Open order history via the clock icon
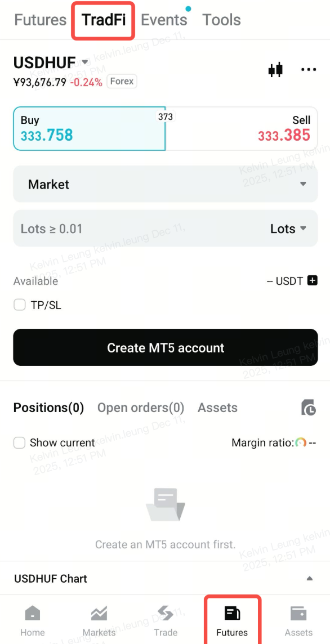330x644 pixels. (x=308, y=408)
